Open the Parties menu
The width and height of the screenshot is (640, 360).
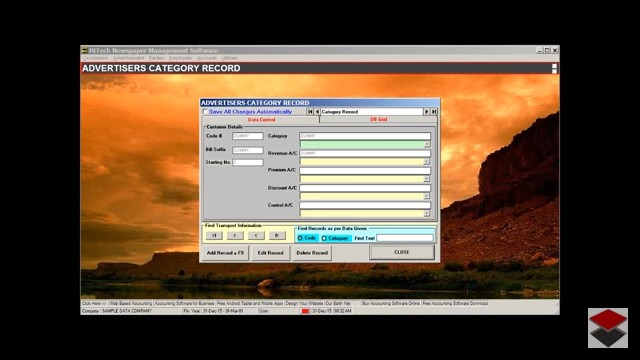(x=156, y=58)
